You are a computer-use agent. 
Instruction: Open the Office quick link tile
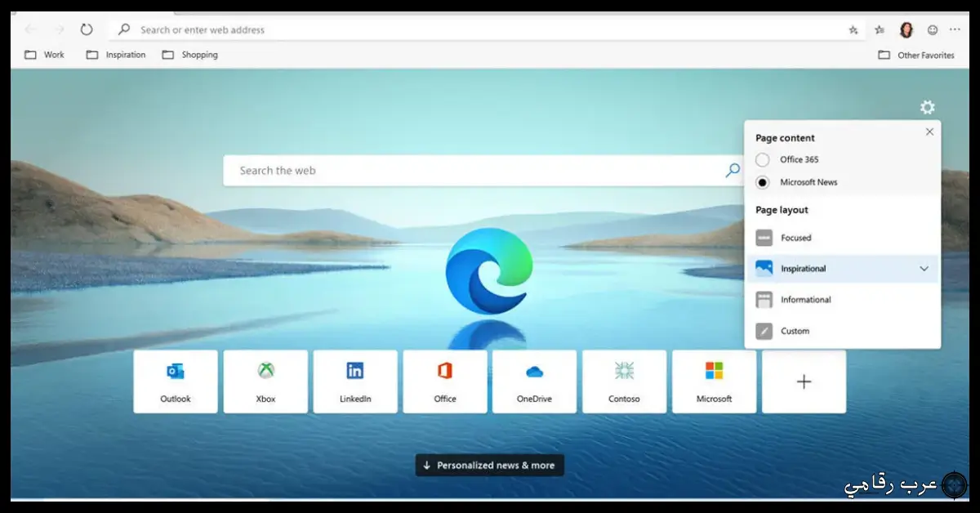point(445,381)
